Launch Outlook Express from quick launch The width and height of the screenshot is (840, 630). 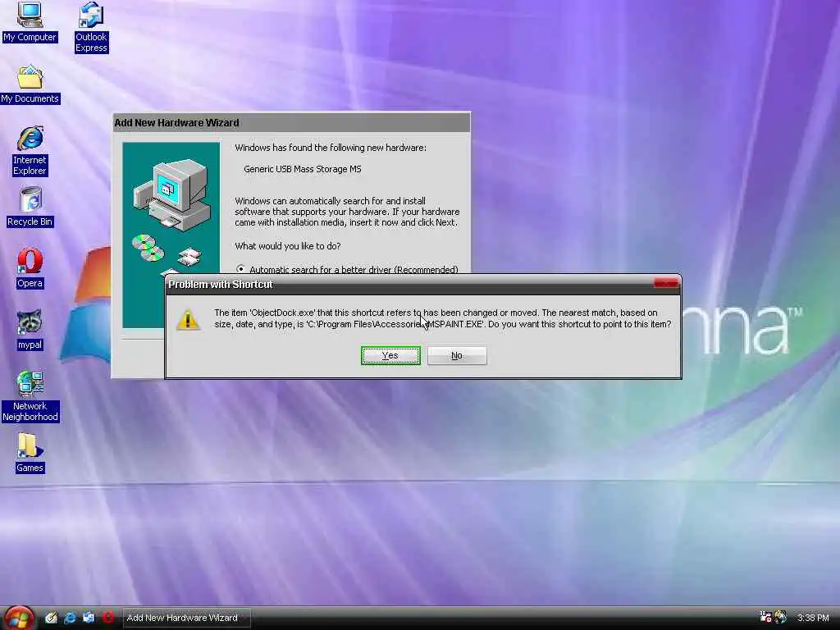[89, 618]
